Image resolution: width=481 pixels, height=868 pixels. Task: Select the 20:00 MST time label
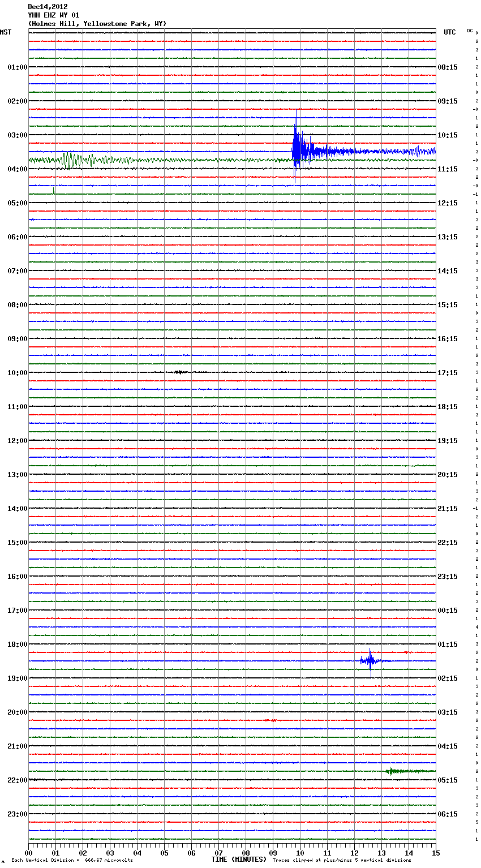click(18, 712)
